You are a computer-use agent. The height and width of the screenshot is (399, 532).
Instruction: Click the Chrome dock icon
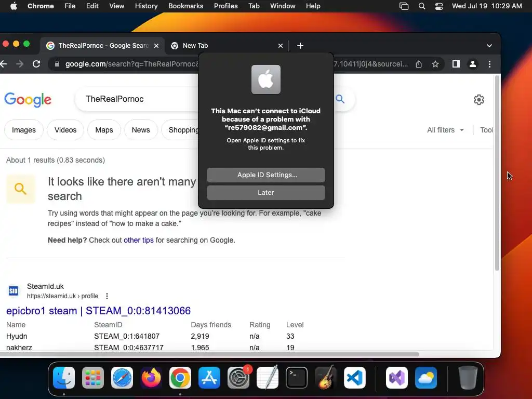click(180, 378)
